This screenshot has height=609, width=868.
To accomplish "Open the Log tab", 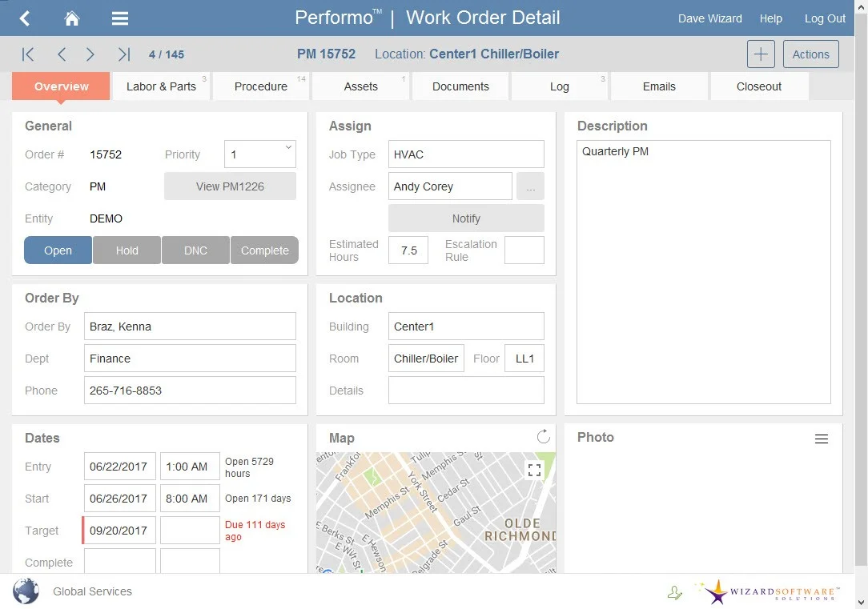I will tap(560, 86).
